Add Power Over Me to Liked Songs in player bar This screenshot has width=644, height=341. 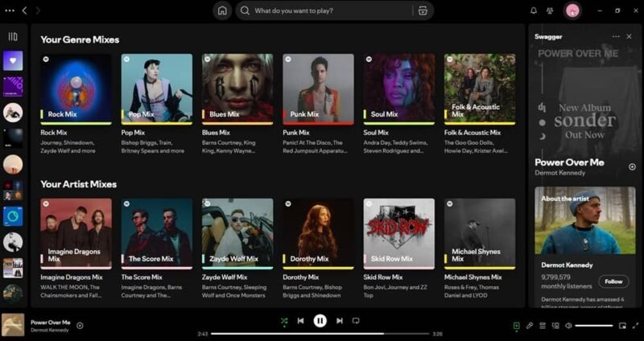click(80, 326)
